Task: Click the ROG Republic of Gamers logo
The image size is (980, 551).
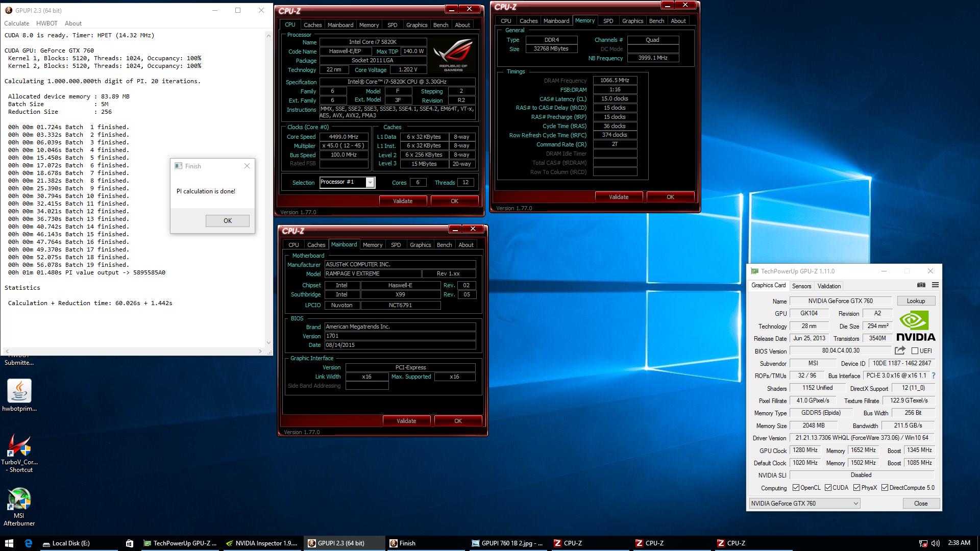Action: point(453,56)
